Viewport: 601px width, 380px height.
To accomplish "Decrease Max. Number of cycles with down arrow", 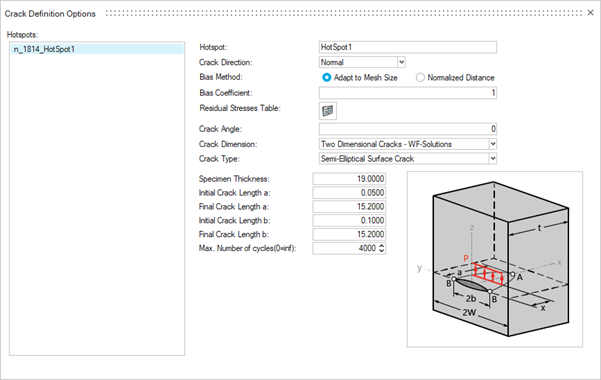I will pos(381,251).
